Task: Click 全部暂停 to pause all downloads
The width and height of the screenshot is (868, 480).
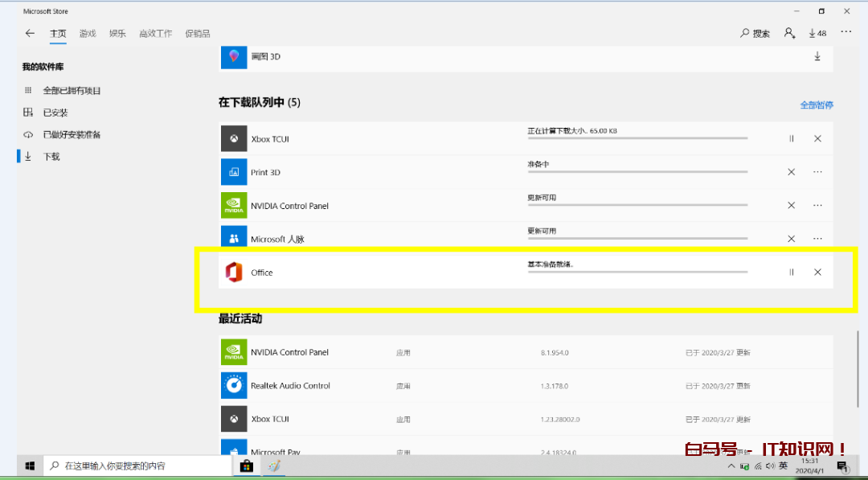Action: tap(816, 105)
